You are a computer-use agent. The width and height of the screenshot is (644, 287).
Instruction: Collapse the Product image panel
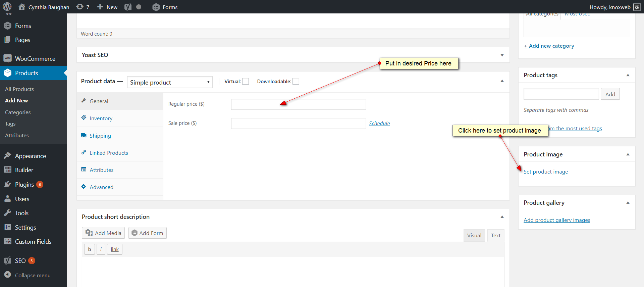(x=628, y=154)
